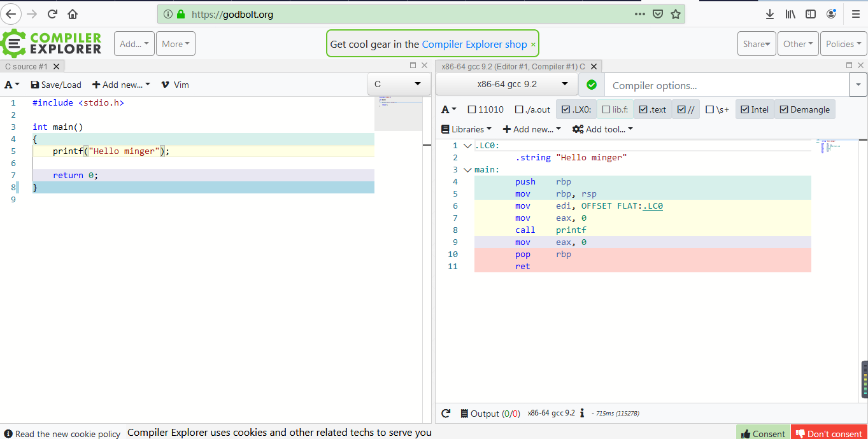Open compiler pane font size A menu
868x439 pixels.
449,109
